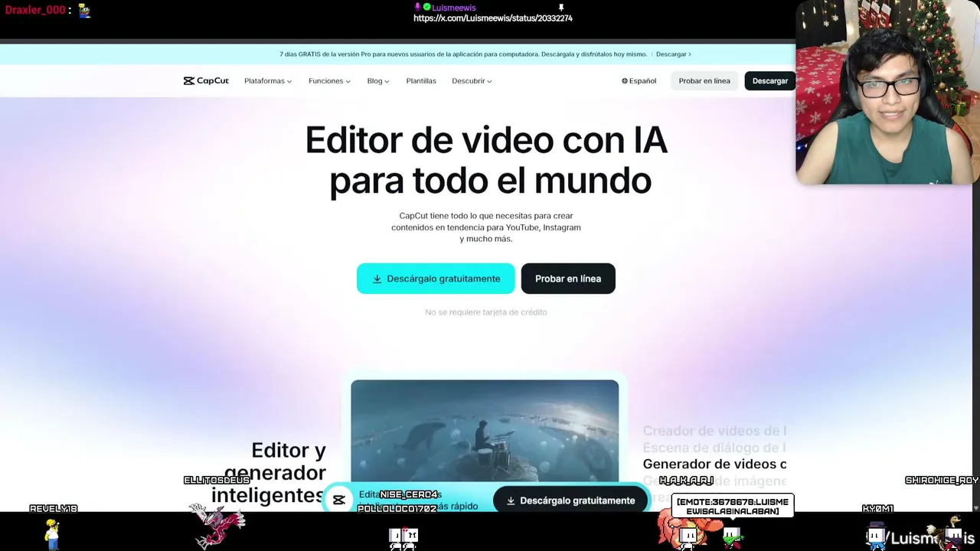Viewport: 980px width, 551px height.
Task: Click the pin icon in top overlay
Action: tap(560, 8)
